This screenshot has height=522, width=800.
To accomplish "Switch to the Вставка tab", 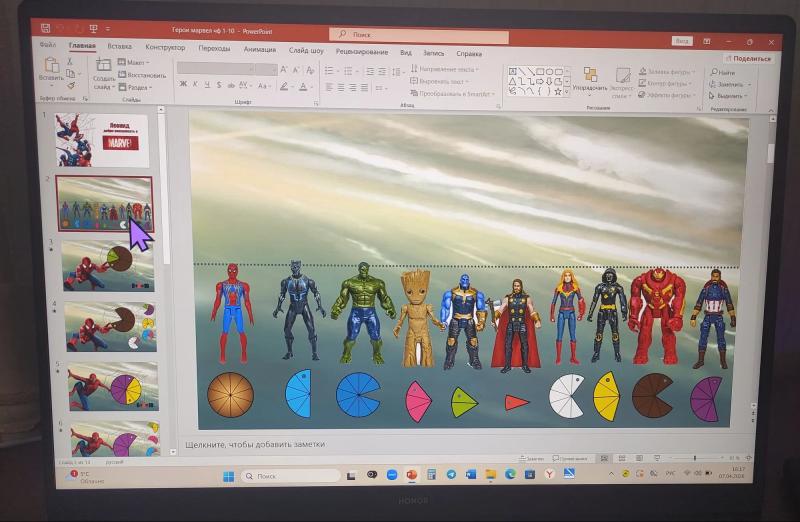I will [x=120, y=46].
